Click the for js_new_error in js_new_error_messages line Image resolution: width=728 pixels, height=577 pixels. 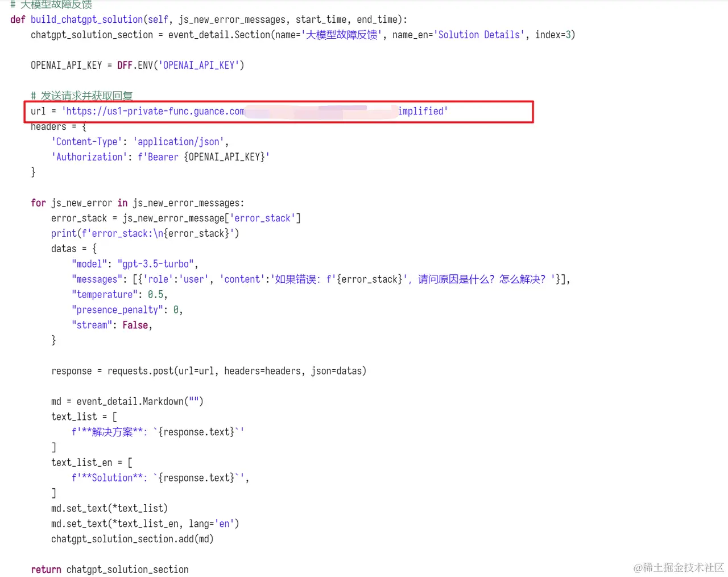[138, 203]
